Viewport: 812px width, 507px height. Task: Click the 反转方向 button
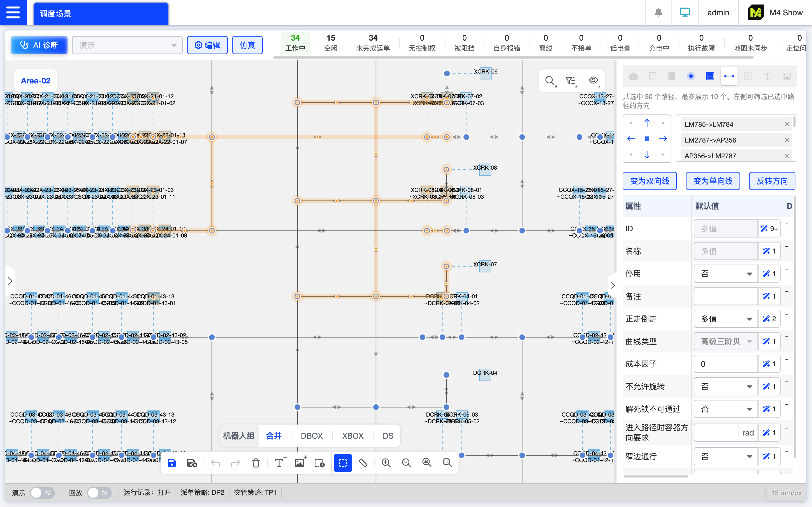pyautogui.click(x=772, y=181)
